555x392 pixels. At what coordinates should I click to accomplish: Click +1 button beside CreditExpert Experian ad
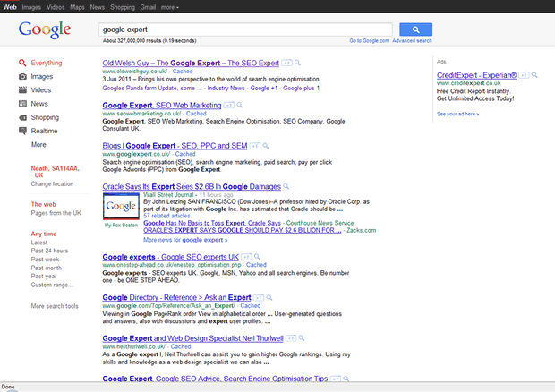coord(525,75)
